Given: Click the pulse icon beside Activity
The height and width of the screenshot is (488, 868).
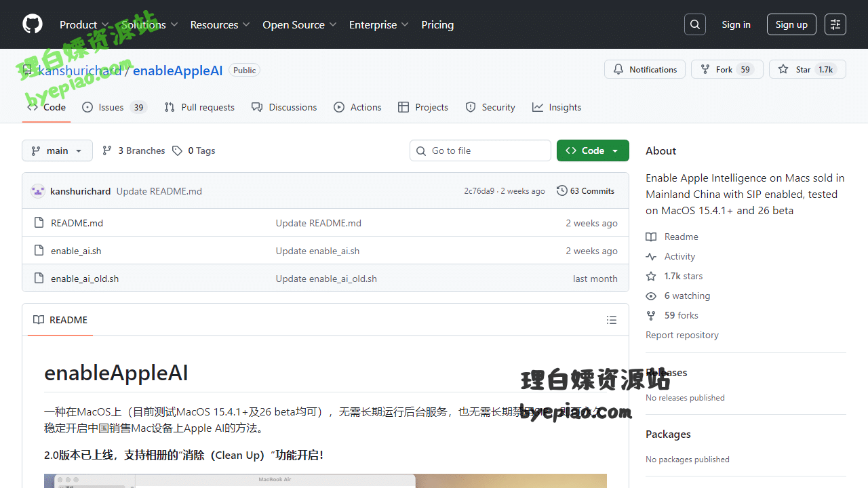Looking at the screenshot, I should click(651, 256).
